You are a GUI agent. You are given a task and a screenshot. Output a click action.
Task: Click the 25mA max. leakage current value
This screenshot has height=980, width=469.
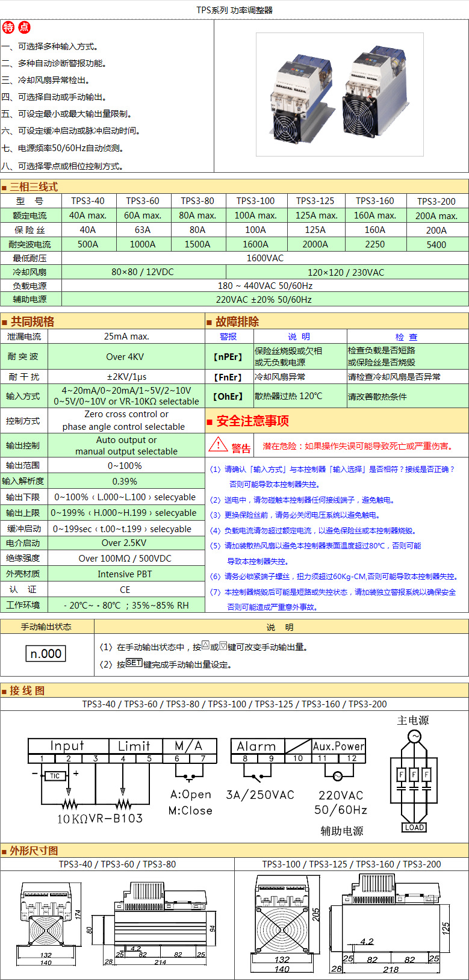(126, 336)
